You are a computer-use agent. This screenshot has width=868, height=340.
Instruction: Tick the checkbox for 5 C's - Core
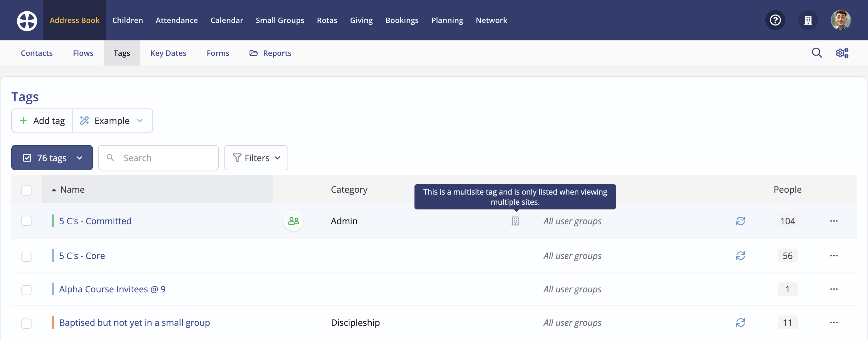(x=26, y=256)
